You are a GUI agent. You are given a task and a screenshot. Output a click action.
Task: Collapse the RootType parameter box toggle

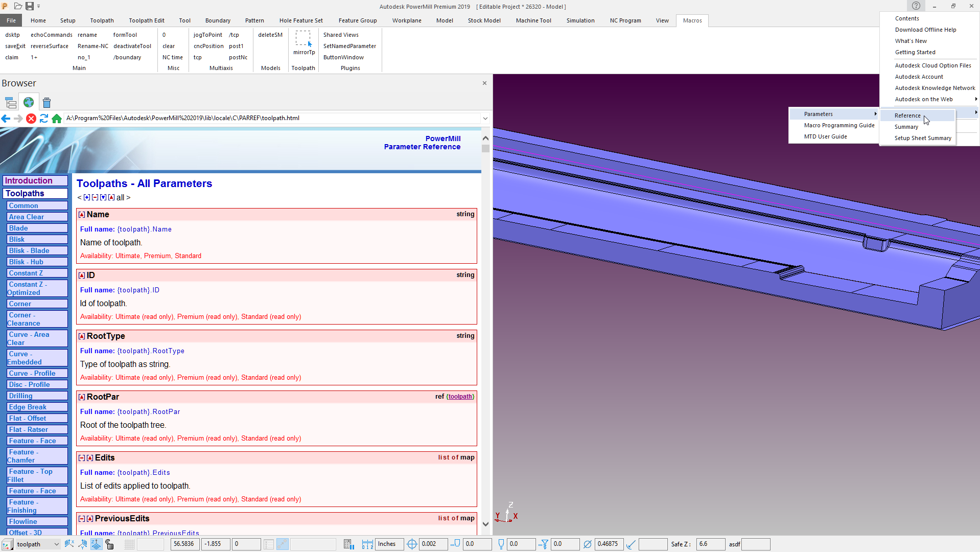(82, 336)
